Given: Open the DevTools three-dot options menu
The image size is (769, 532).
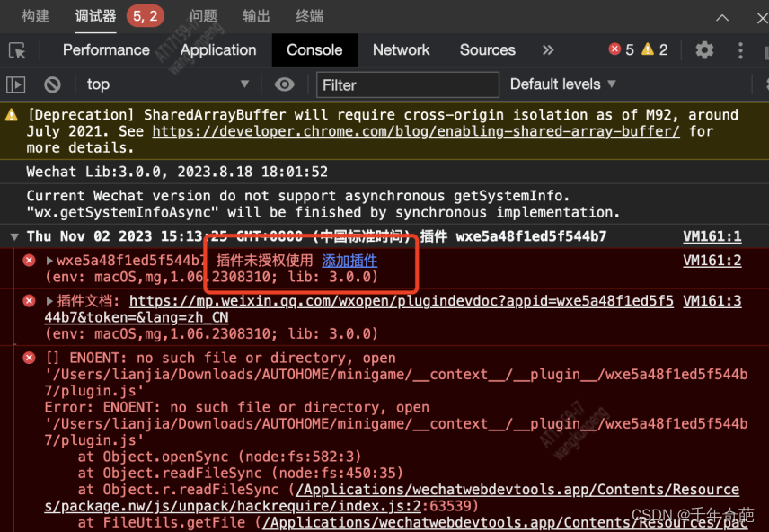Looking at the screenshot, I should tap(740, 50).
